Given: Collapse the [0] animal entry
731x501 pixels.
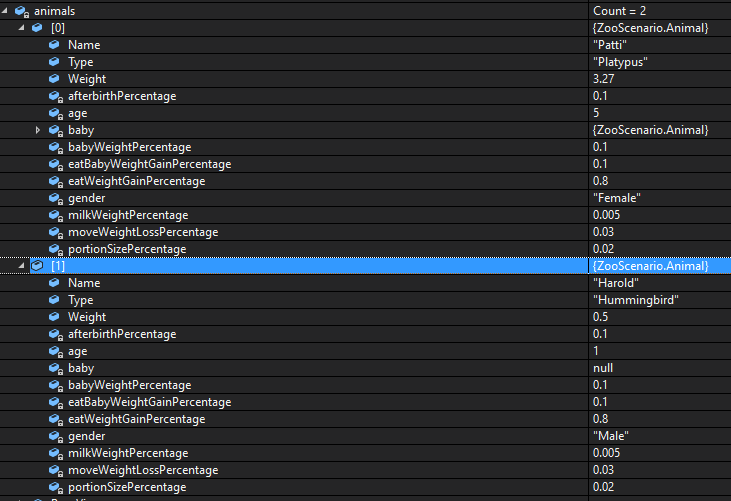Looking at the screenshot, I should (21, 28).
